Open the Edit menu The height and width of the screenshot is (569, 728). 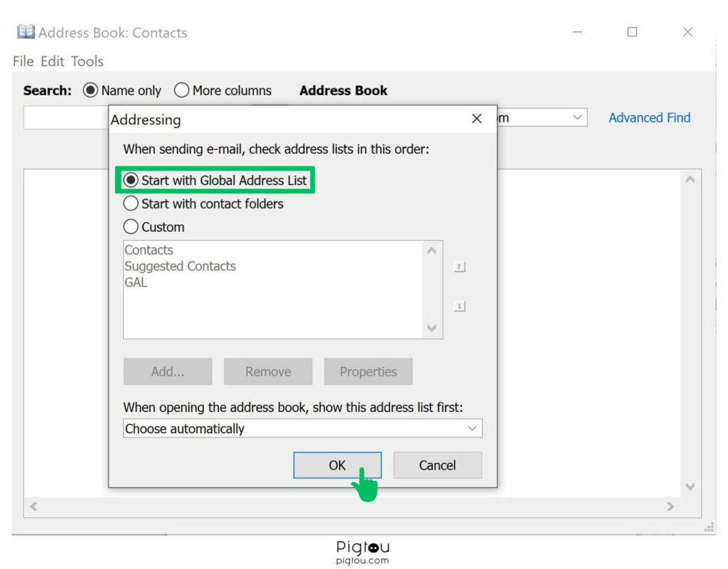[x=52, y=61]
